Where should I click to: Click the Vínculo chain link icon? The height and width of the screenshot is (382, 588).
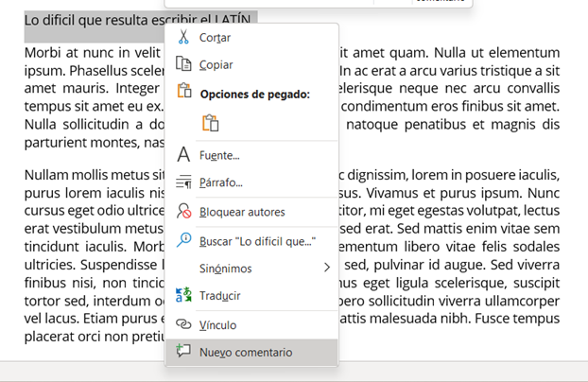click(183, 323)
